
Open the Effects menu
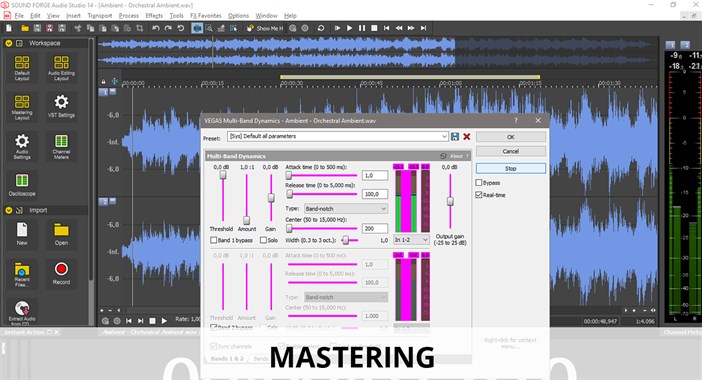click(154, 16)
